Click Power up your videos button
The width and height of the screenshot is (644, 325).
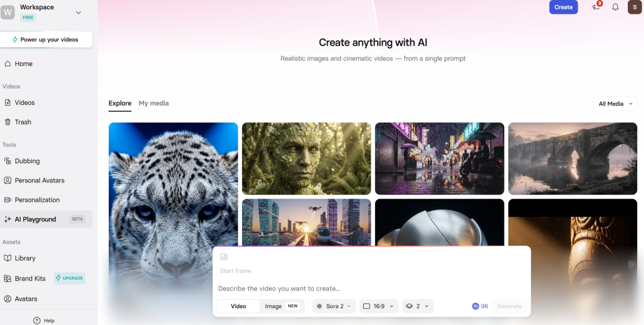[x=46, y=39]
